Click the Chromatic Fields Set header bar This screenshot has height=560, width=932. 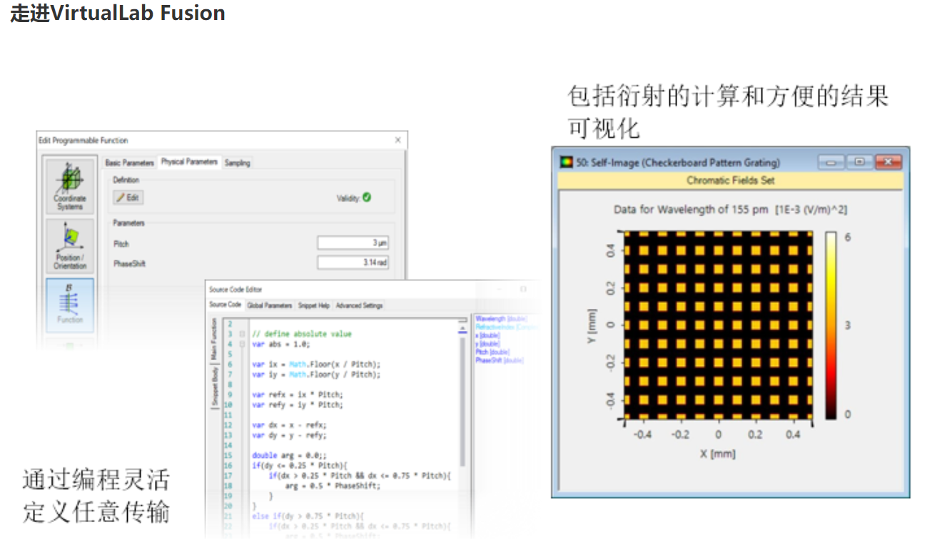(730, 180)
